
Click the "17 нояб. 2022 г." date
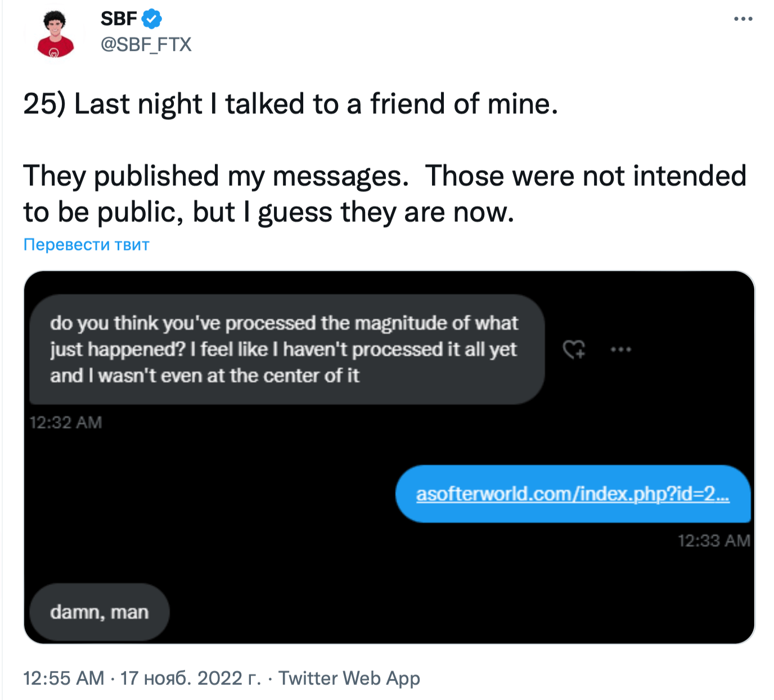[x=191, y=678]
